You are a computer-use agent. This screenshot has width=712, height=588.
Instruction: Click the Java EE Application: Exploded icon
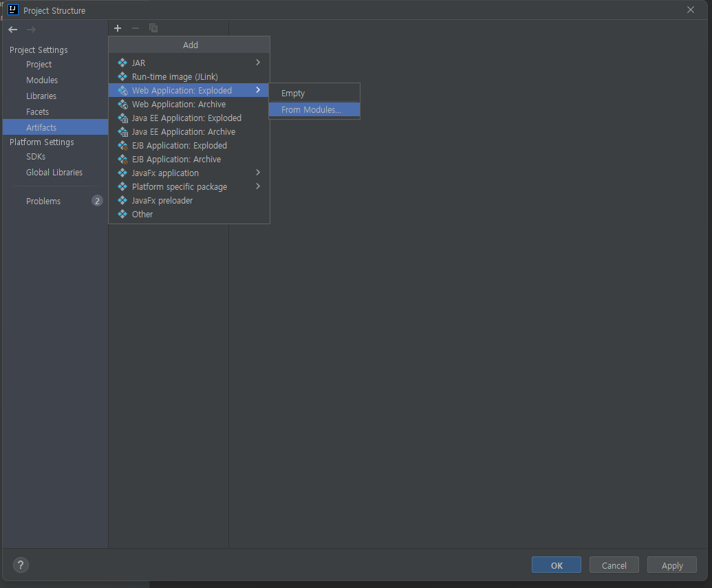(x=122, y=118)
